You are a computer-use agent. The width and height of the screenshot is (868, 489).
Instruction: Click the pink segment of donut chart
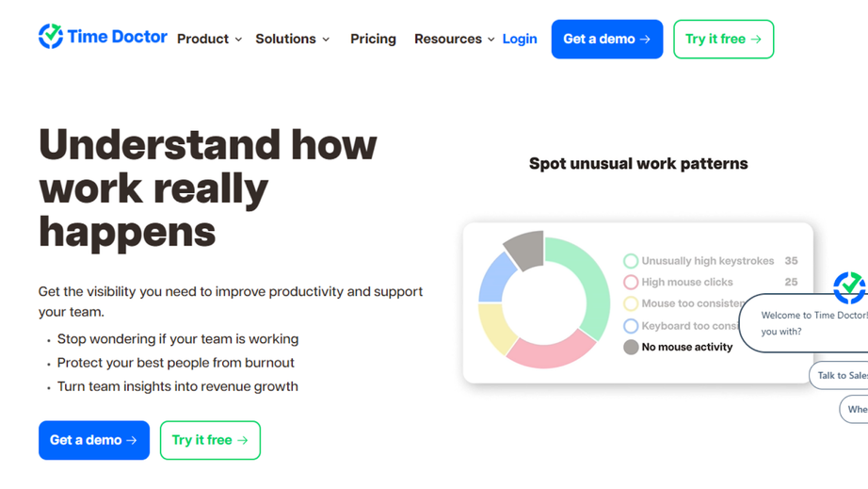point(551,350)
